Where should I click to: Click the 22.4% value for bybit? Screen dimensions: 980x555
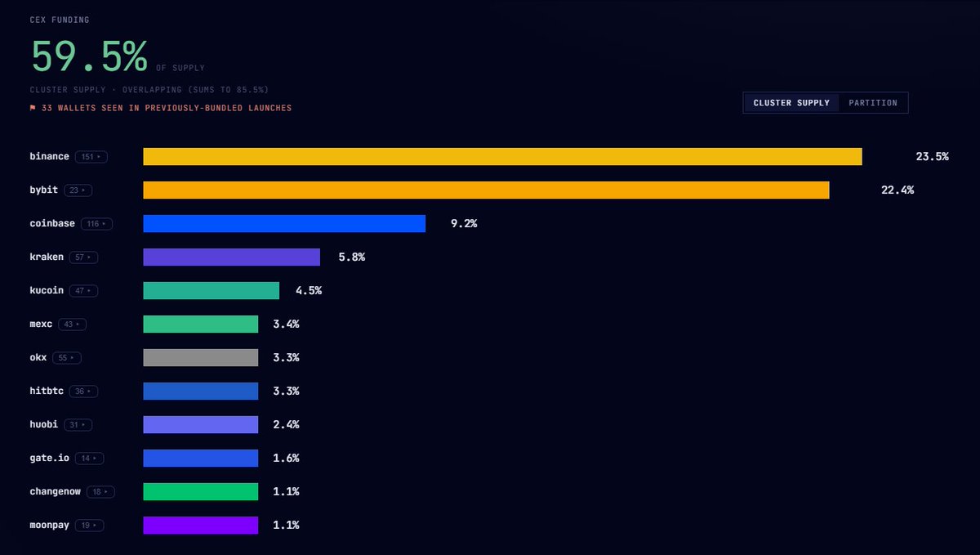[898, 190]
